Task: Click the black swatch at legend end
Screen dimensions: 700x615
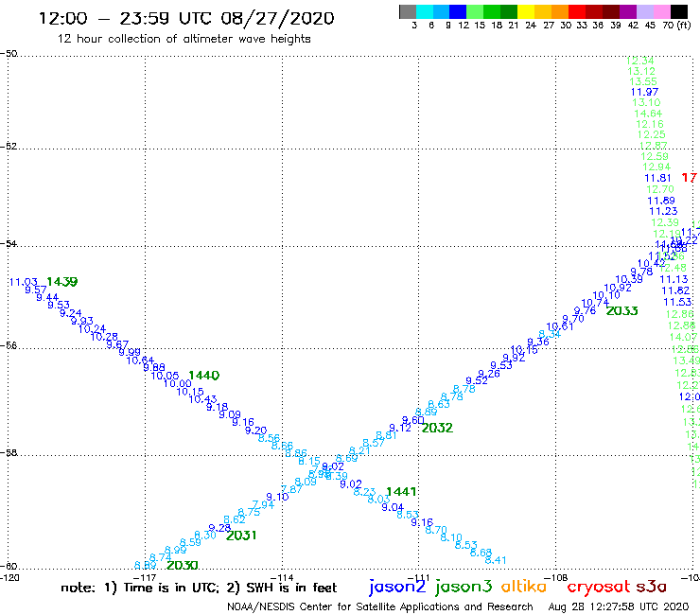Action: [x=678, y=11]
